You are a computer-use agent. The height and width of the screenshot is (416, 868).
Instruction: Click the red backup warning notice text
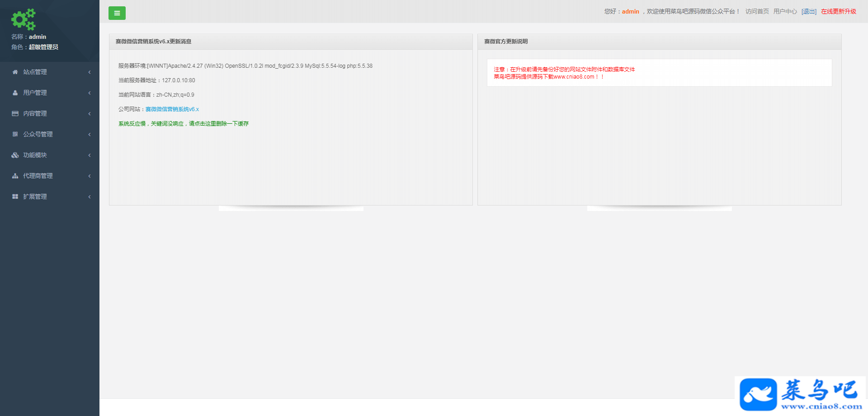coord(564,70)
